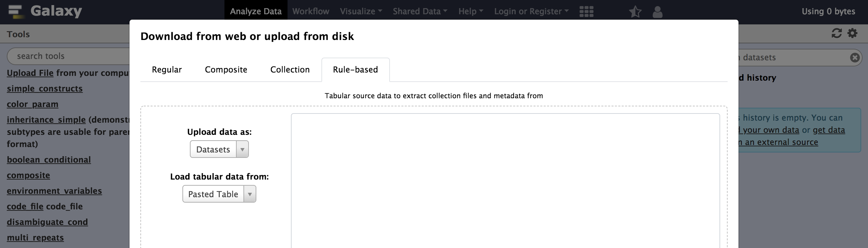
Task: Open the Workflow menu item
Action: tap(311, 11)
